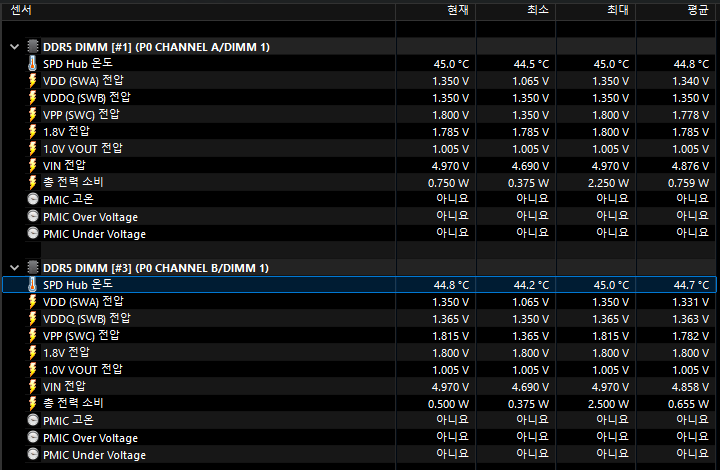This screenshot has width=720, height=470.
Task: Click the circle icon of DIMM #1 PMIC Over Voltage
Action: pyautogui.click(x=33, y=216)
